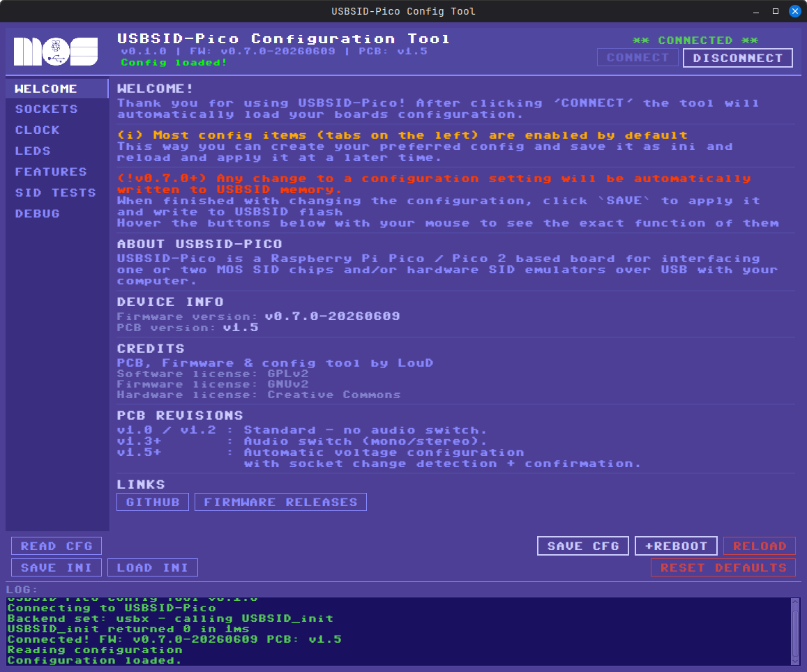807x672 pixels.
Task: Click the 'DEVICE INFO' heading
Action: pyautogui.click(x=170, y=302)
